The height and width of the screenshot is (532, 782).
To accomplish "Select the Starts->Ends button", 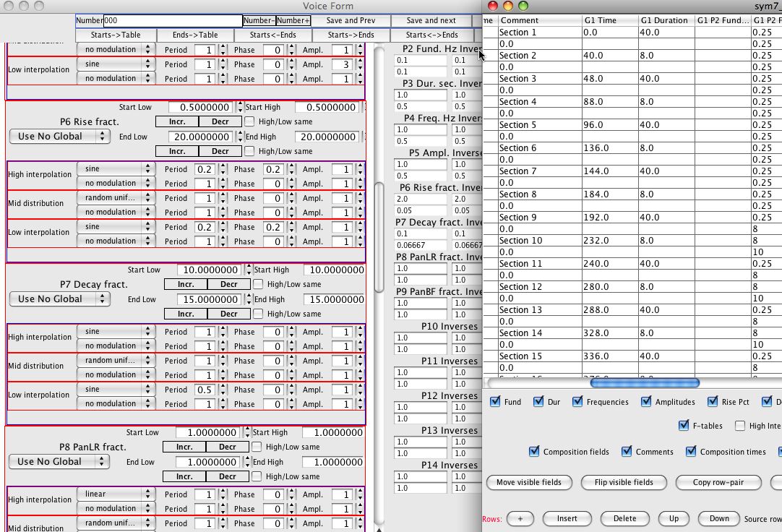I will point(351,35).
